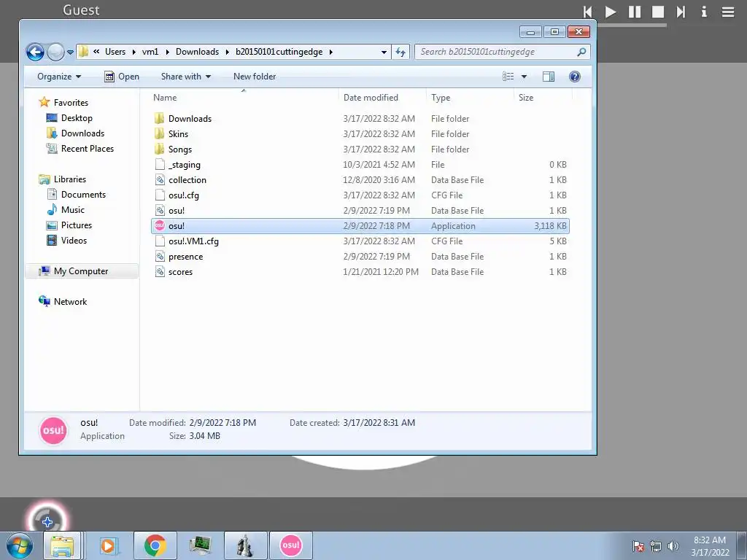Expand the address bar history dropdown
This screenshot has height=560, width=747.
coord(384,52)
